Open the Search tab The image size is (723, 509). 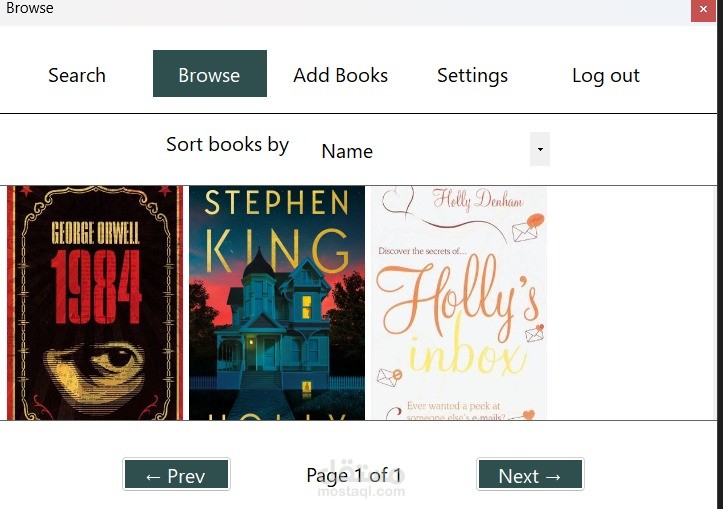coord(77,75)
